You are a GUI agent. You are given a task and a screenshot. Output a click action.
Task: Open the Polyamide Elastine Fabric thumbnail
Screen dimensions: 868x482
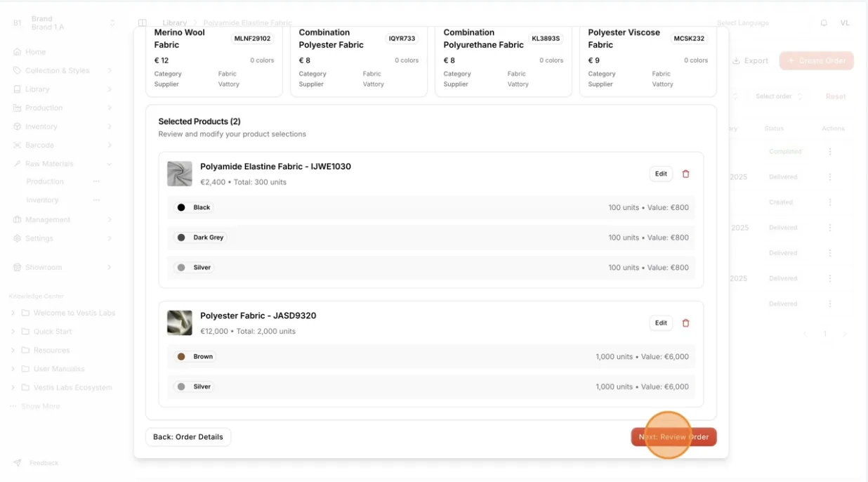180,174
